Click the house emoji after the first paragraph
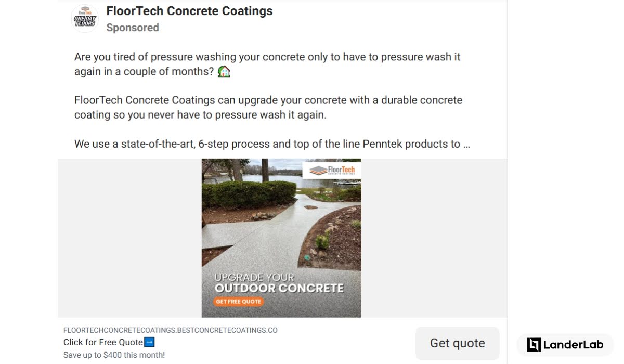 [224, 71]
